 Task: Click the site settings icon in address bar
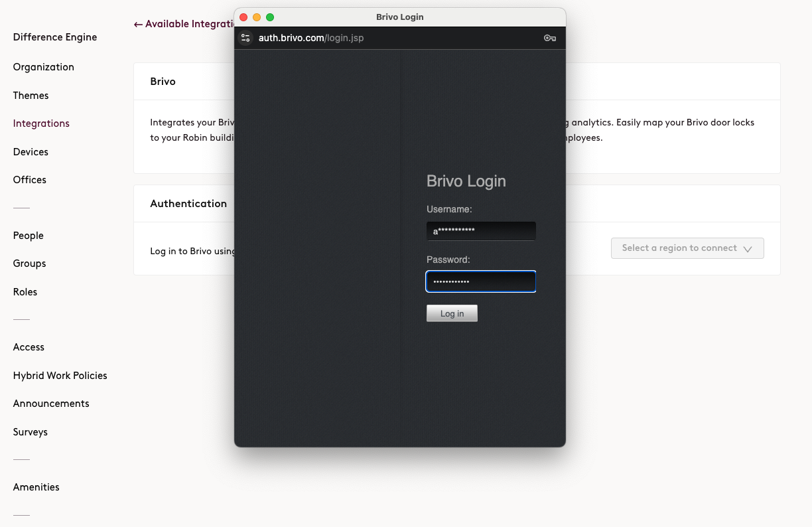click(245, 38)
